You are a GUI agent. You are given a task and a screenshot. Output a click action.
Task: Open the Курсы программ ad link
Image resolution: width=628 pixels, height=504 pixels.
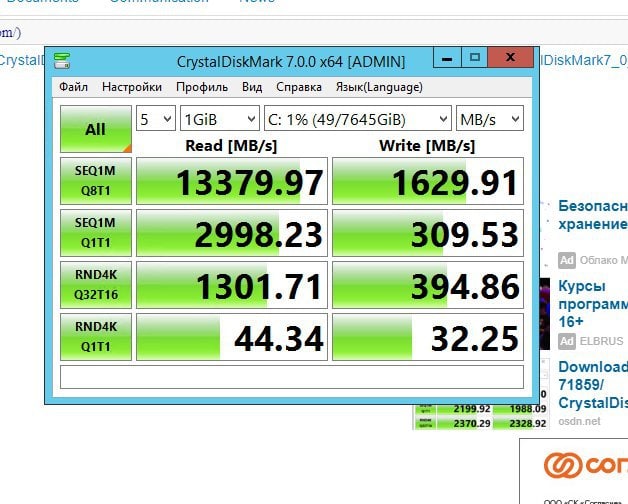click(x=593, y=304)
